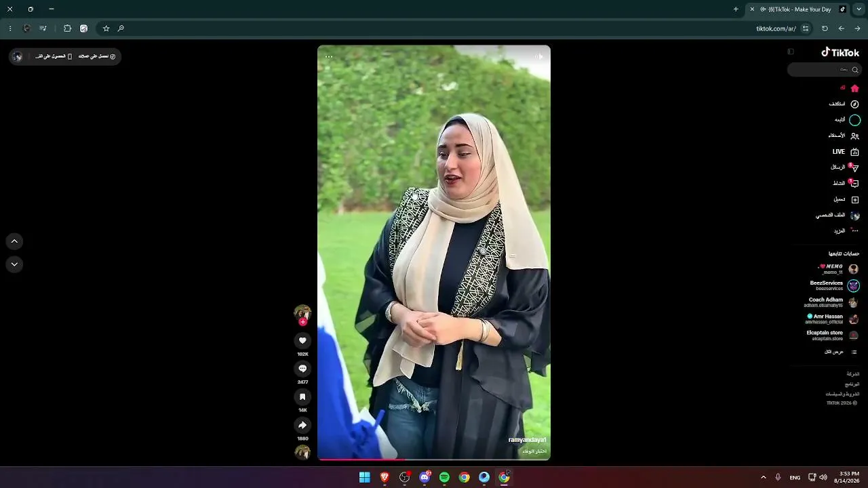Image resolution: width=868 pixels, height=488 pixels.
Task: Open a new browser tab
Action: [x=736, y=9]
